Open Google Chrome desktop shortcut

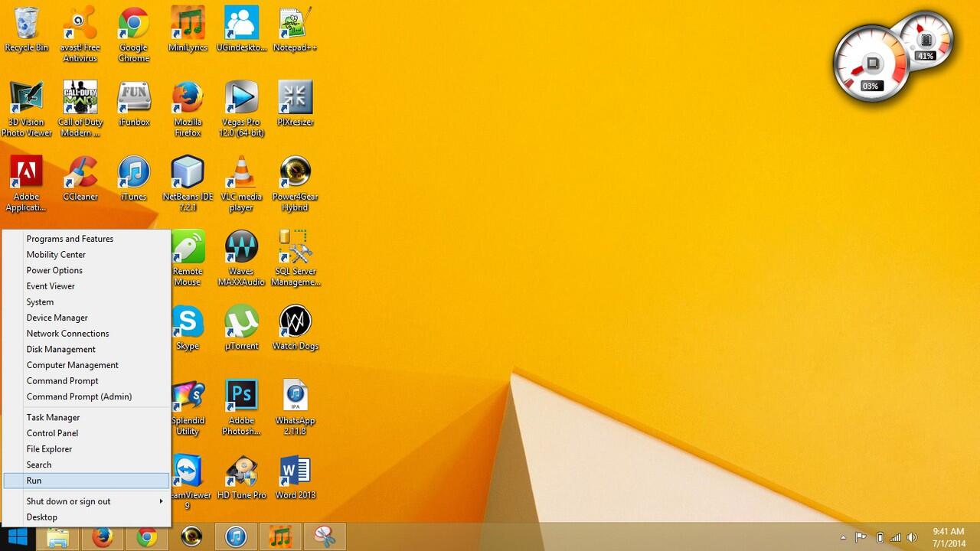(134, 35)
